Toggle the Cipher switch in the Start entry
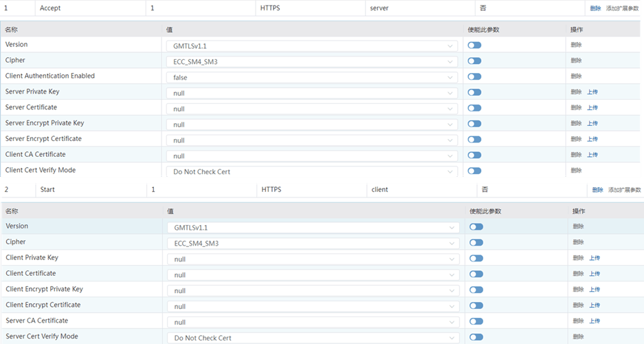Image resolution: width=644 pixels, height=344 pixels. click(x=476, y=243)
